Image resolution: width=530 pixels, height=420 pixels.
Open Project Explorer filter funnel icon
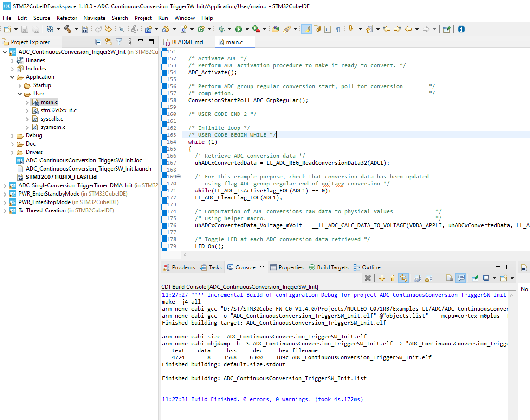(119, 42)
